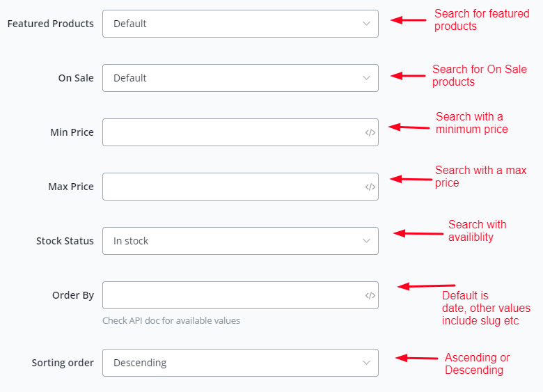
Task: Click the Order By field label
Action: tap(73, 295)
